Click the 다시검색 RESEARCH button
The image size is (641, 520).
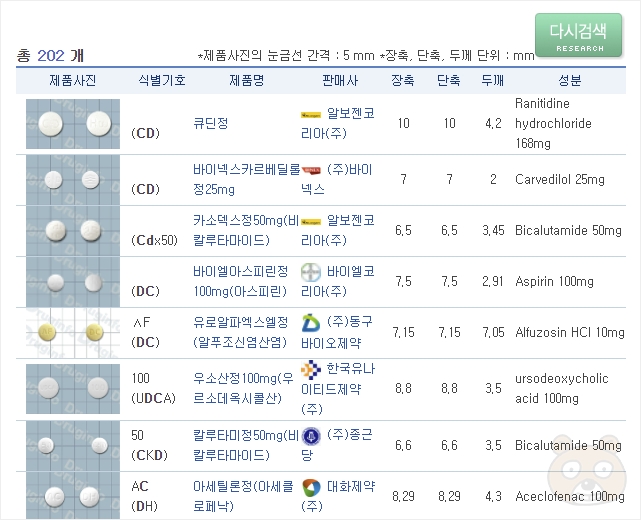[578, 36]
